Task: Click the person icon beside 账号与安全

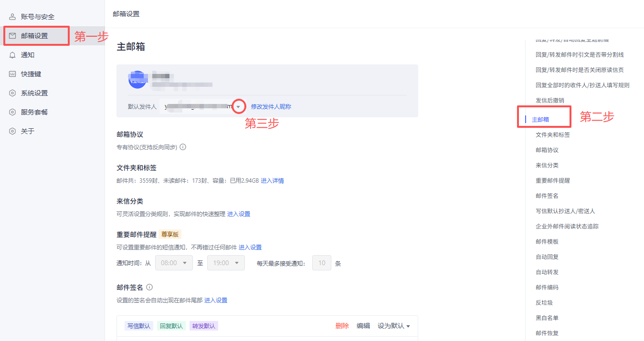Action: (12, 17)
